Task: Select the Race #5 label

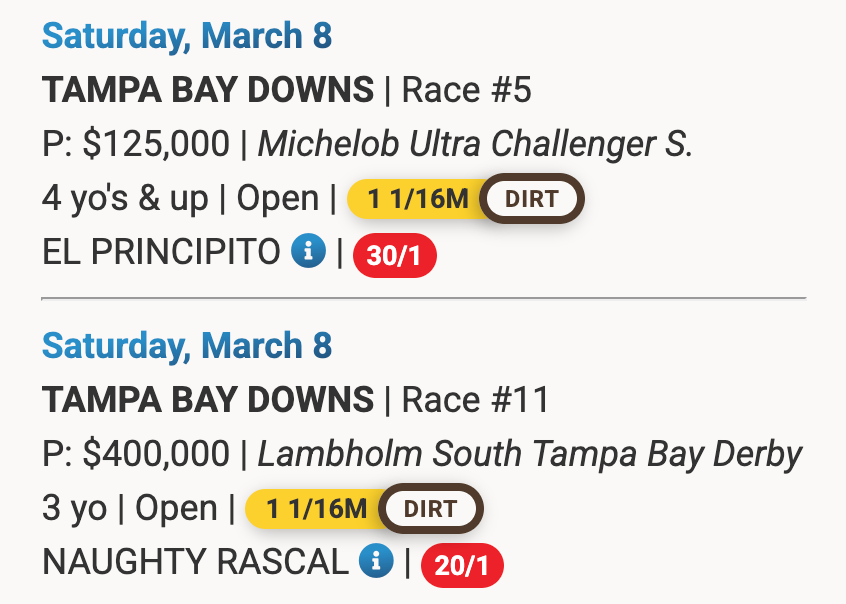Action: click(x=467, y=91)
